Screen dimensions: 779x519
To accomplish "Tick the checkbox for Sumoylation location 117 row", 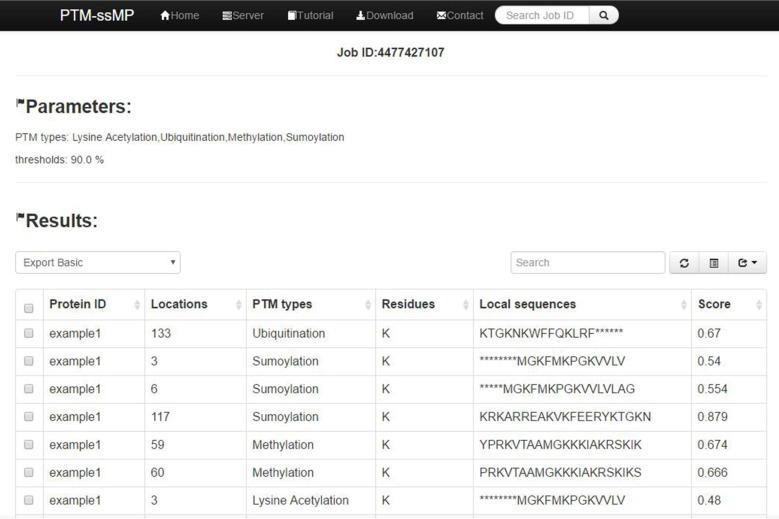I will pyautogui.click(x=29, y=417).
